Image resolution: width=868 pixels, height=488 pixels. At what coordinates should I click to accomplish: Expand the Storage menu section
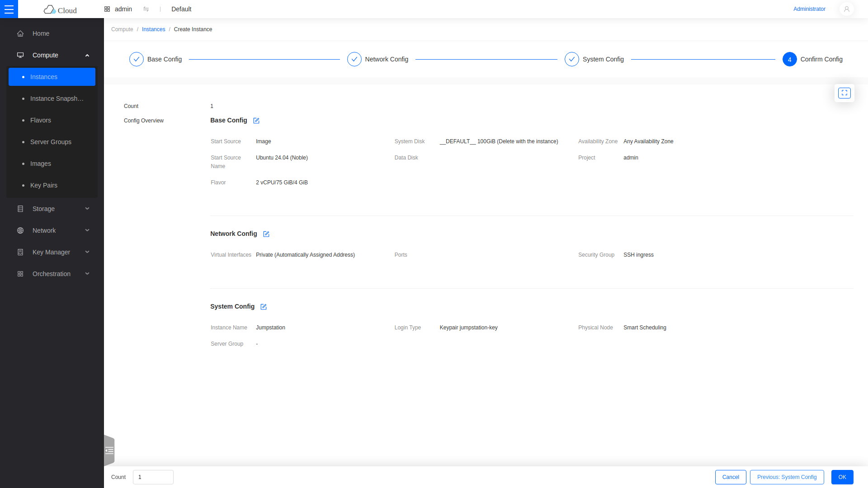click(x=52, y=209)
